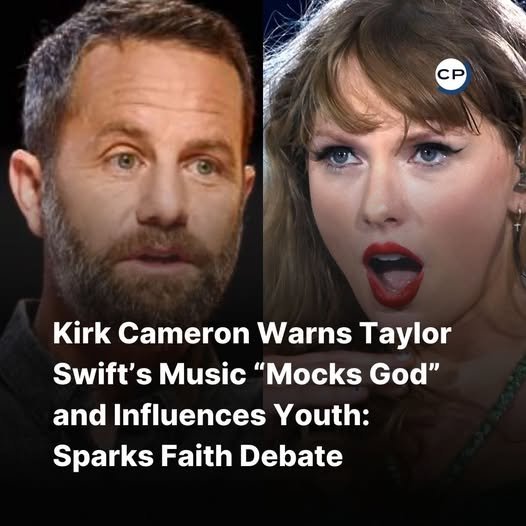Open the photo of woman with bangs
The width and height of the screenshot is (526, 526).
pyautogui.click(x=394, y=263)
